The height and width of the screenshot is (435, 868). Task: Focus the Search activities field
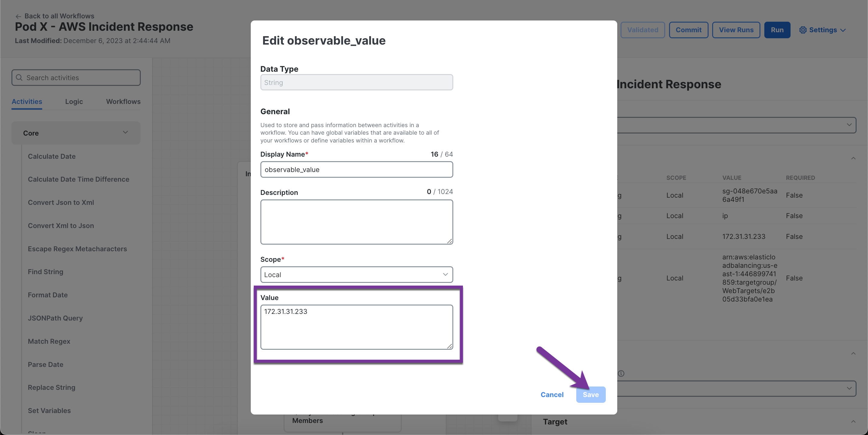coord(76,77)
